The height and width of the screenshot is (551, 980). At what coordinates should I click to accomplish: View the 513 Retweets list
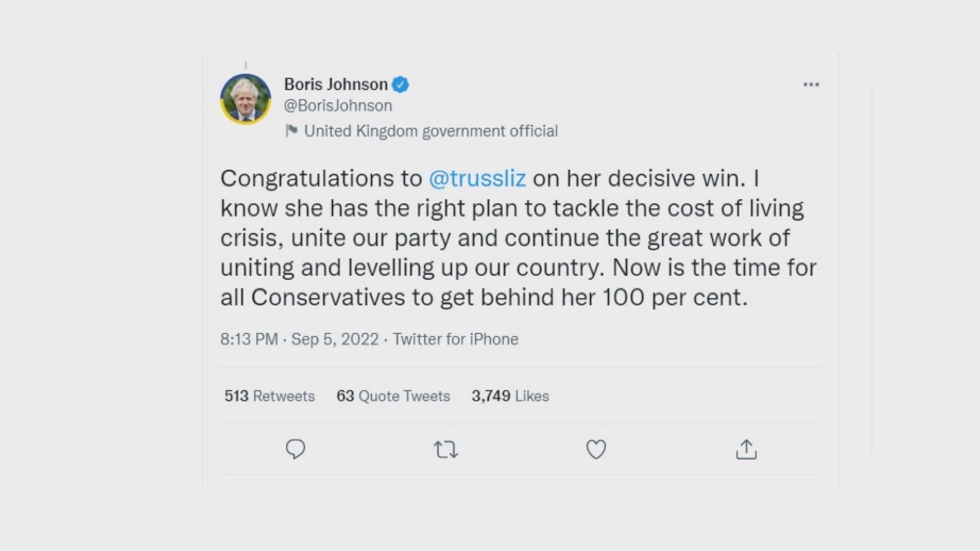coord(269,396)
